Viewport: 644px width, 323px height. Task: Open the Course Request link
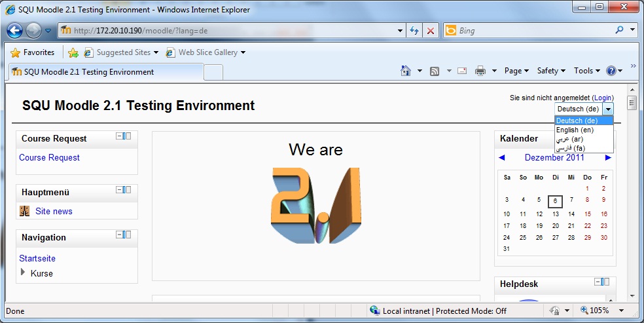[x=49, y=157]
